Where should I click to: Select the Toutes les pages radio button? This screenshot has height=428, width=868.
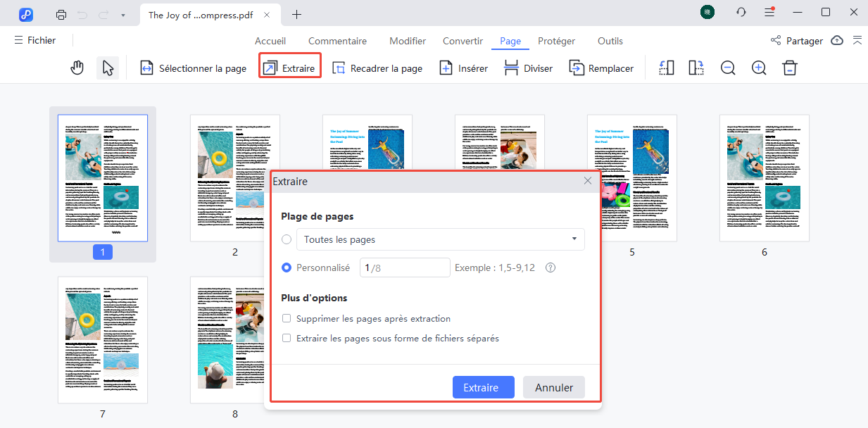(x=287, y=239)
